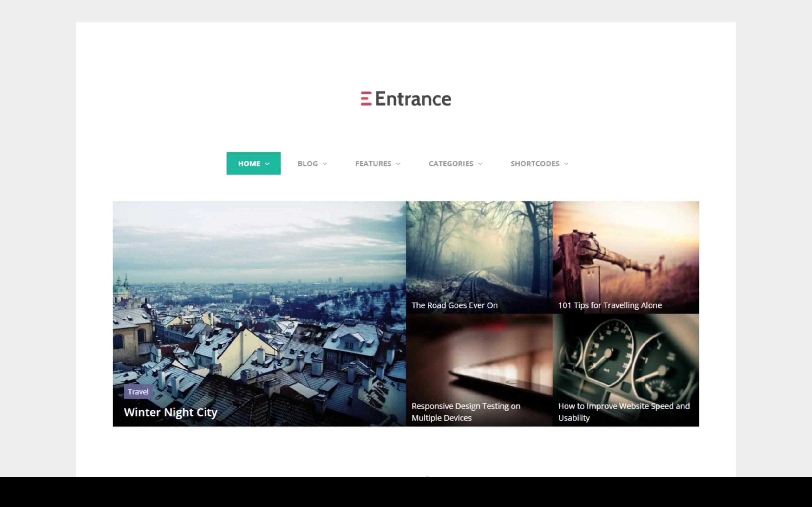Open the Features menu item
The width and height of the screenshot is (812, 507).
(x=373, y=164)
